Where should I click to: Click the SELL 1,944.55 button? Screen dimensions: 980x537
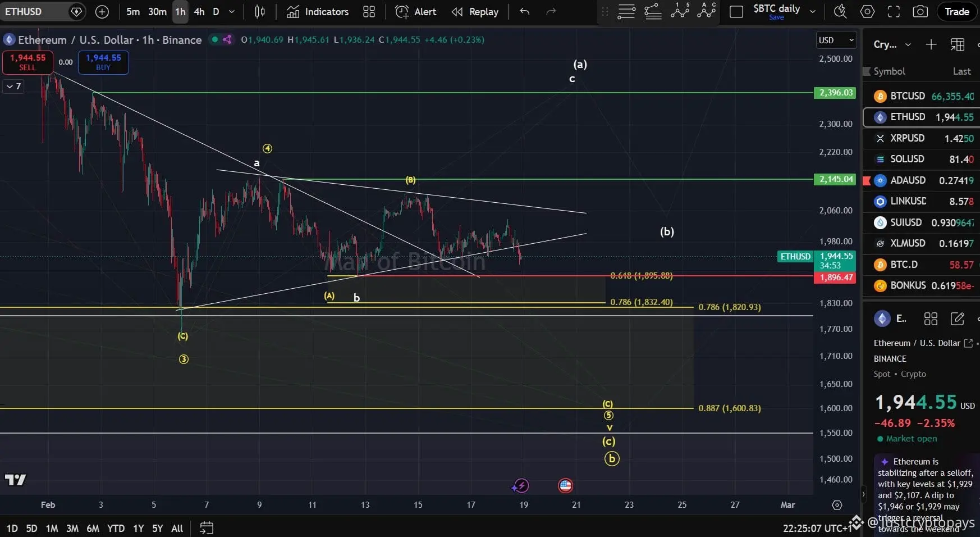click(x=28, y=62)
